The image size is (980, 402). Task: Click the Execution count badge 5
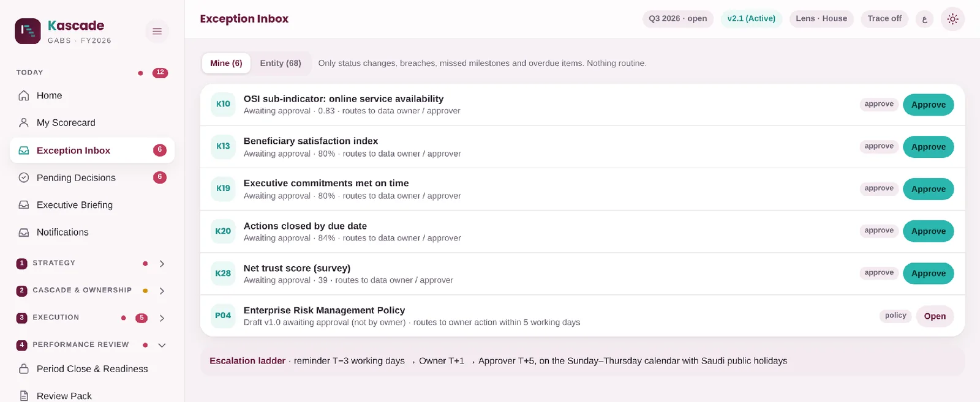141,318
